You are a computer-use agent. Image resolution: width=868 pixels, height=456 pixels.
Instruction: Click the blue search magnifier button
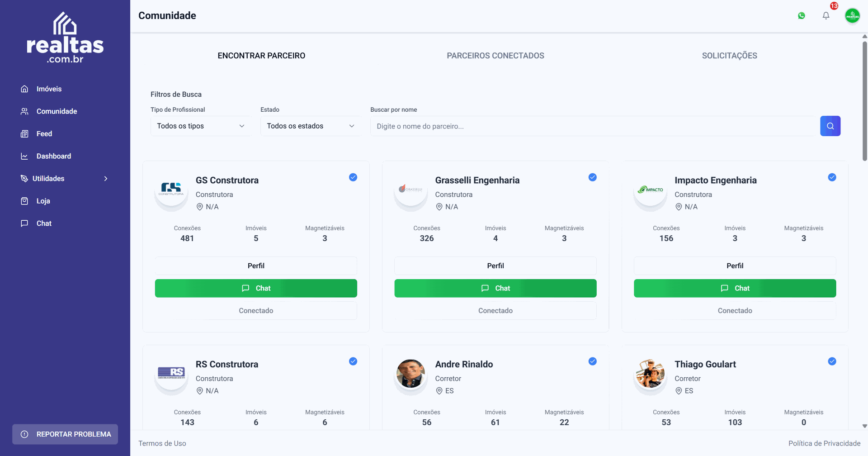click(830, 126)
